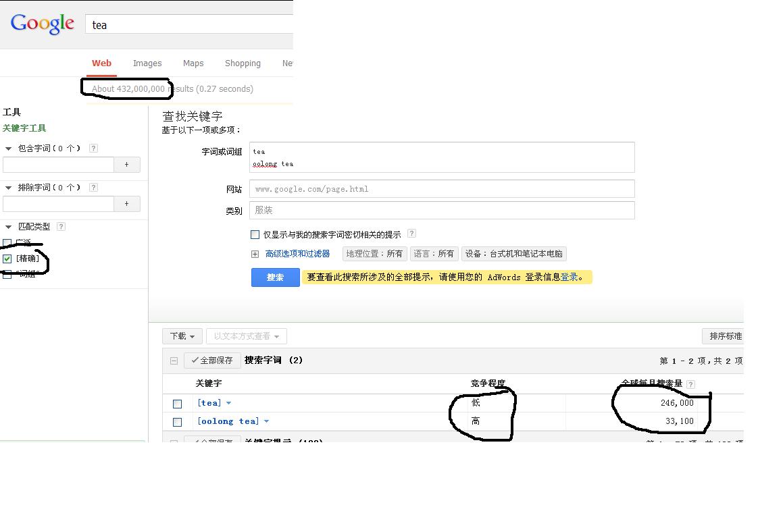The width and height of the screenshot is (758, 532).
Task: Click the help icon beside 排除字词
Action: 93,188
